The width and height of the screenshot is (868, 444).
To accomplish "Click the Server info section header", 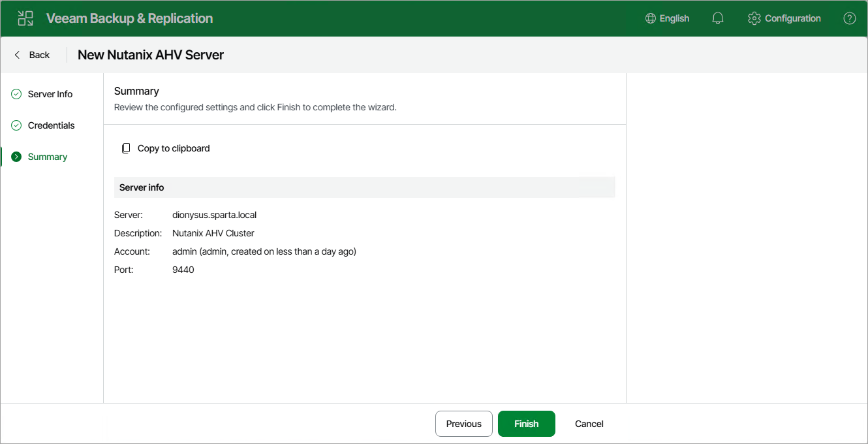I will coord(364,187).
